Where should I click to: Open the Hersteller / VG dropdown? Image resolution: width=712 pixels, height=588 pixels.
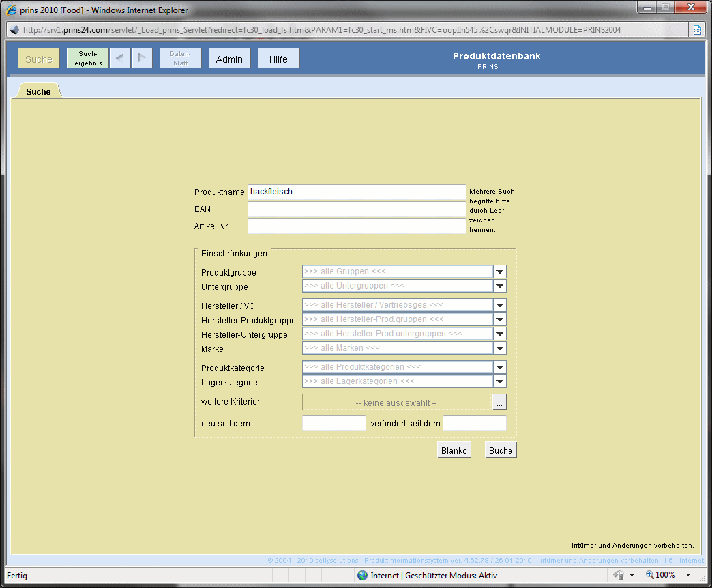(500, 306)
